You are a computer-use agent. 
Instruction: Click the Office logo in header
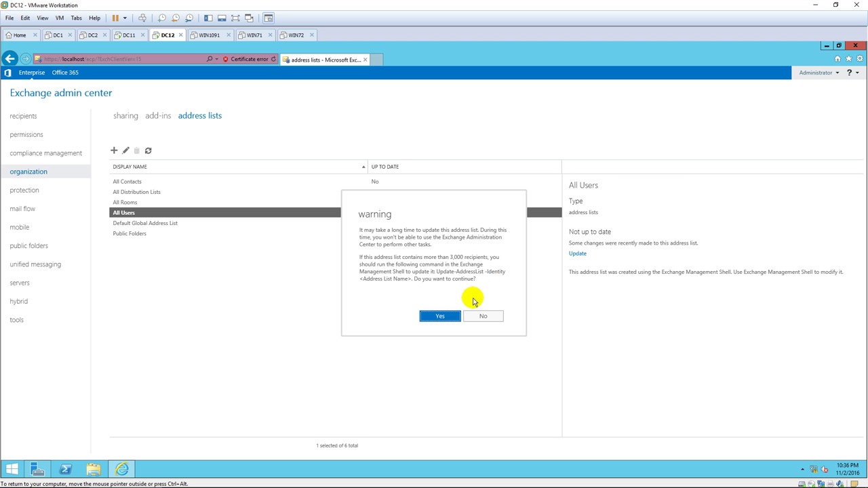click(x=7, y=73)
